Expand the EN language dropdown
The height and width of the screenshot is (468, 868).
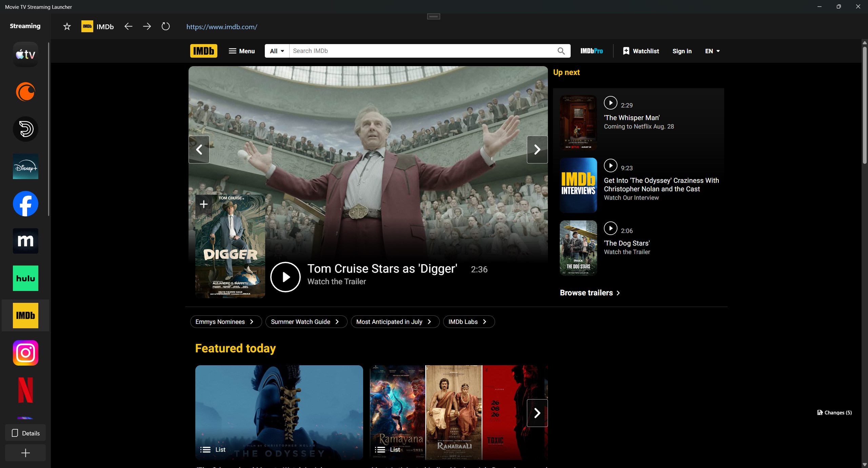coord(712,51)
